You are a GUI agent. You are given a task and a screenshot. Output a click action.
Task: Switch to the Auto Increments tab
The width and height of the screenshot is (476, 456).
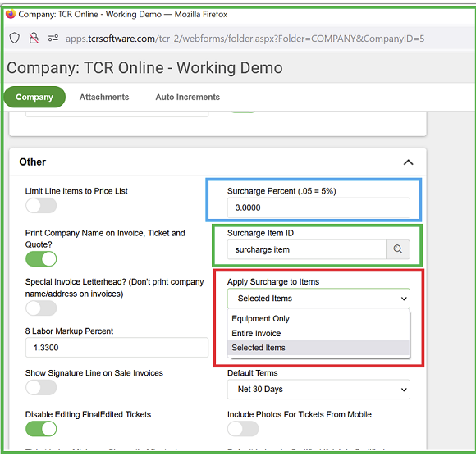coord(188,97)
